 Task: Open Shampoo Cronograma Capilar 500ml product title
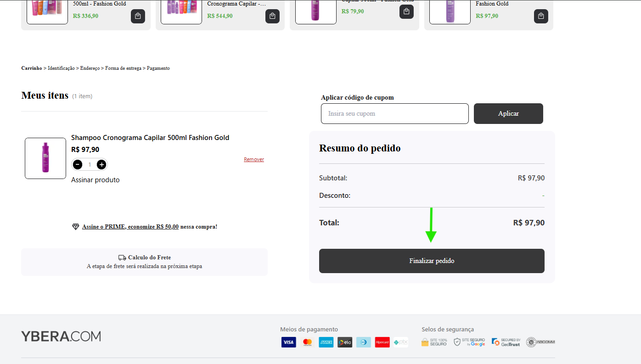(150, 138)
